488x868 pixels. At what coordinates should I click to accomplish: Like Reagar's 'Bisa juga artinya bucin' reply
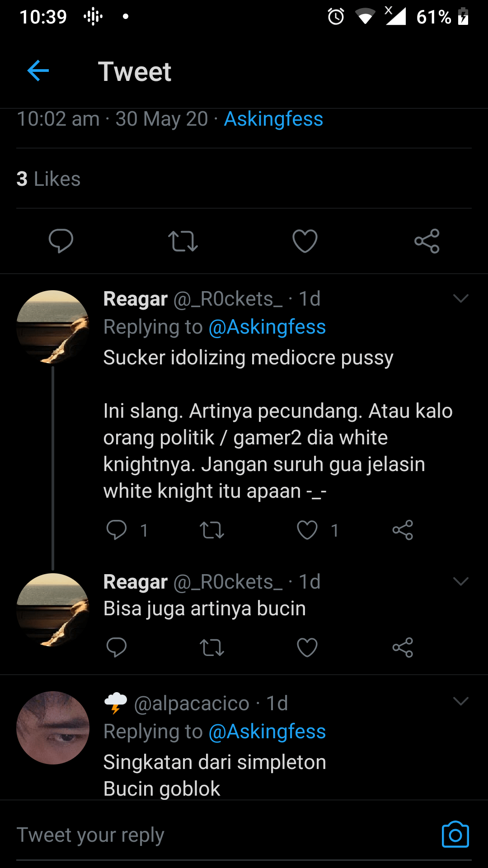[306, 647]
